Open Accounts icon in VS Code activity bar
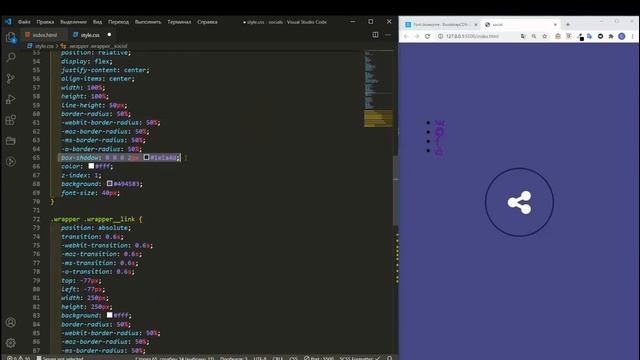This screenshot has width=640, height=360. (11, 322)
